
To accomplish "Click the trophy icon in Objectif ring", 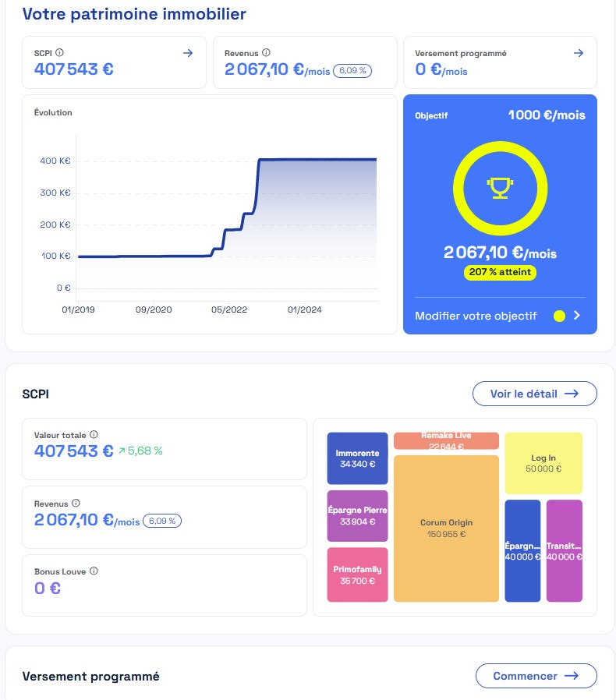I will click(500, 188).
